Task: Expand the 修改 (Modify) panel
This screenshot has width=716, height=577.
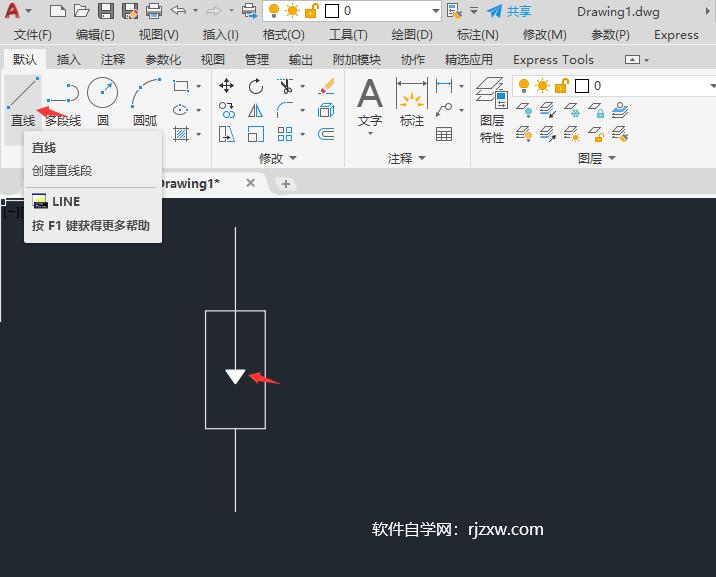Action: (278, 158)
